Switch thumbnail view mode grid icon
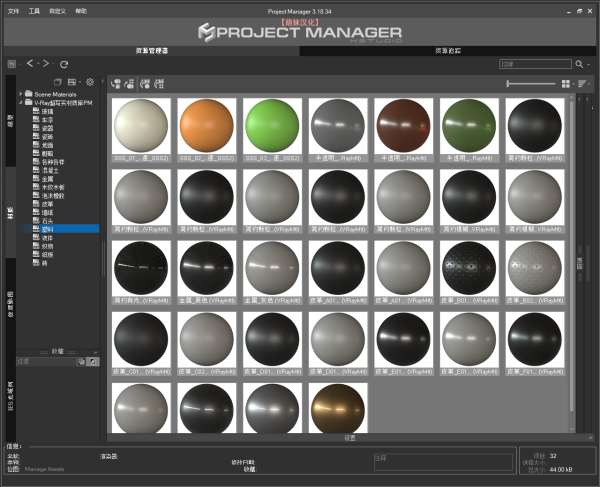 pos(565,84)
